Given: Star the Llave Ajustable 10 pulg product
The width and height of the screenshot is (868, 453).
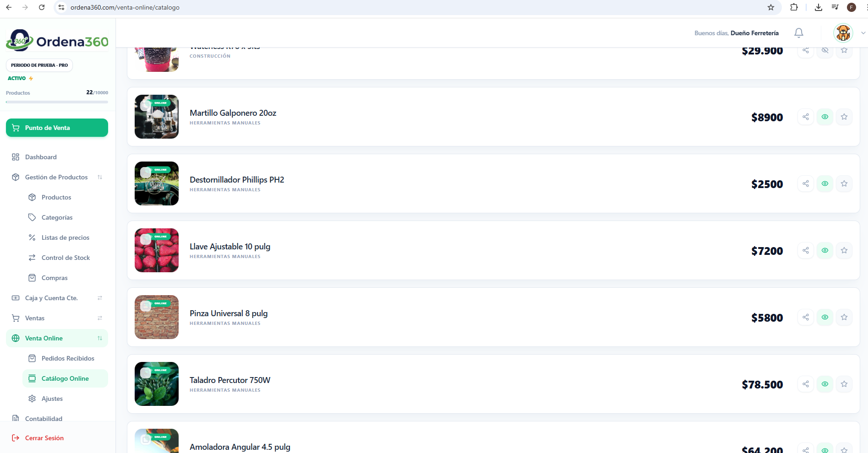Looking at the screenshot, I should [x=844, y=250].
